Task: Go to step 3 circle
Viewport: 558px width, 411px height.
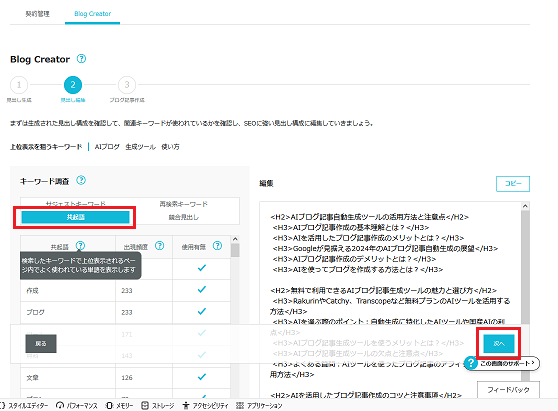Action: tap(127, 85)
